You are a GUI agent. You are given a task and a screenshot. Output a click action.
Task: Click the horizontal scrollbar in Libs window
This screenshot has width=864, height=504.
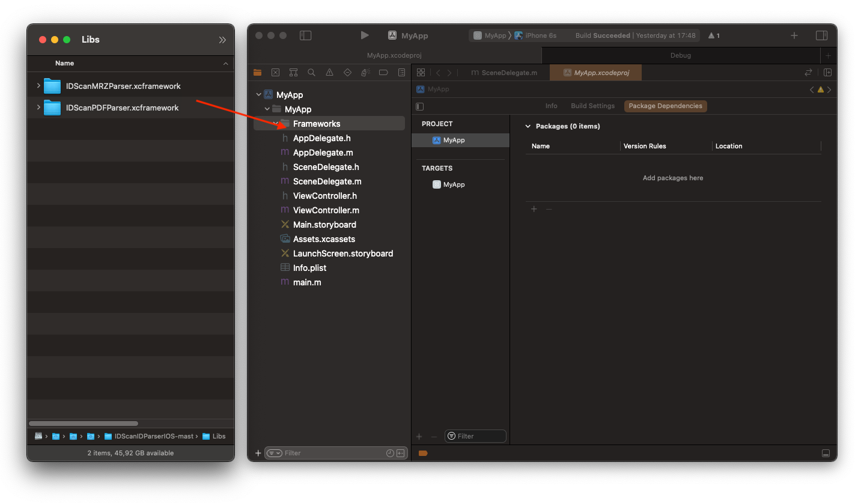(84, 424)
